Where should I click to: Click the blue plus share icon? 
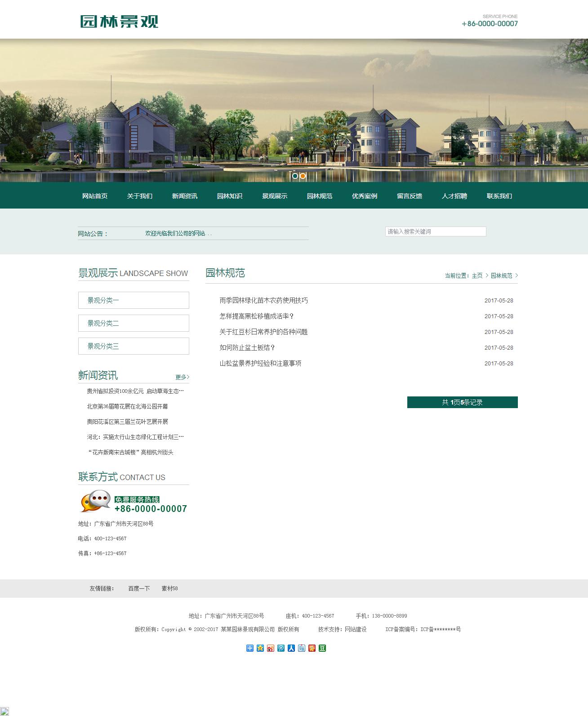[x=250, y=648]
